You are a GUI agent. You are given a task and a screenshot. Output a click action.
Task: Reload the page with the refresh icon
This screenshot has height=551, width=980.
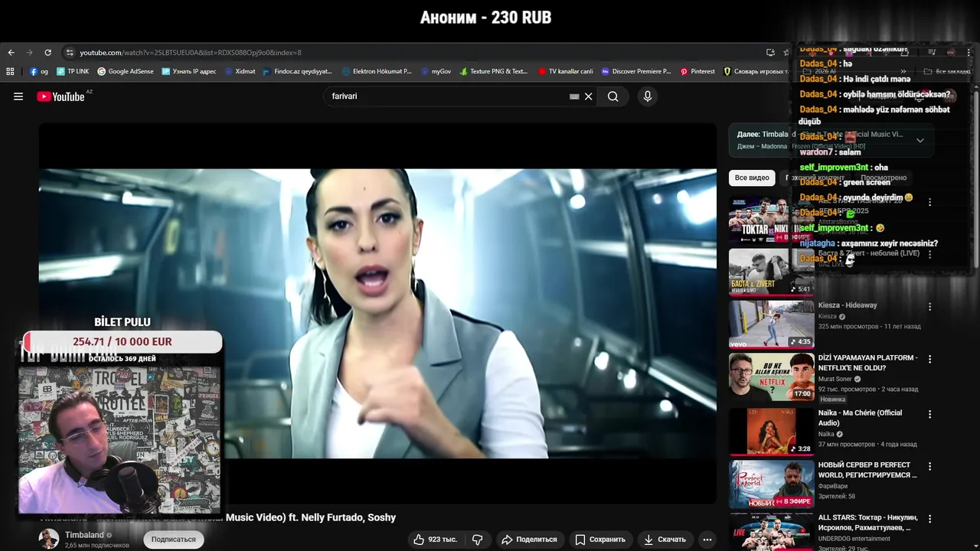coord(47,53)
